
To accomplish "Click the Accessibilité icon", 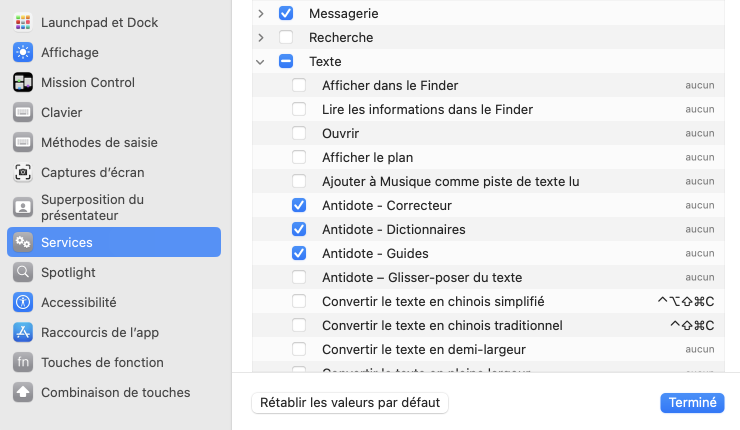I will tap(23, 302).
